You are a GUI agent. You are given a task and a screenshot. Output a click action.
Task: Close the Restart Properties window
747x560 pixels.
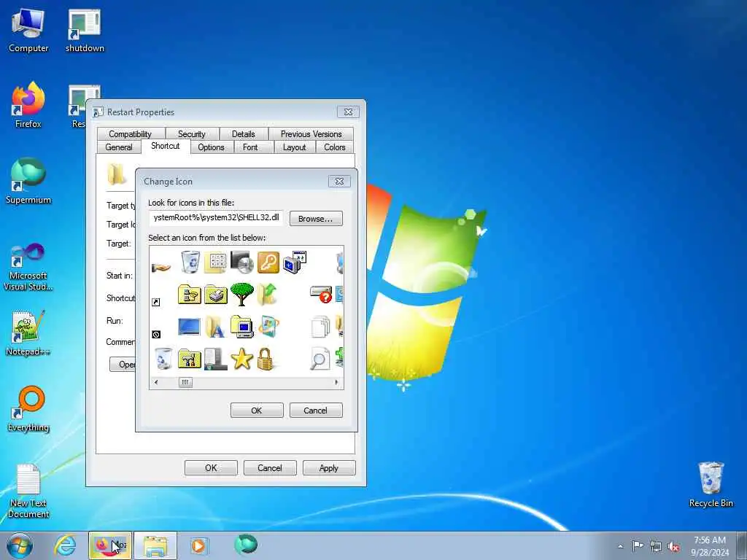pos(348,112)
